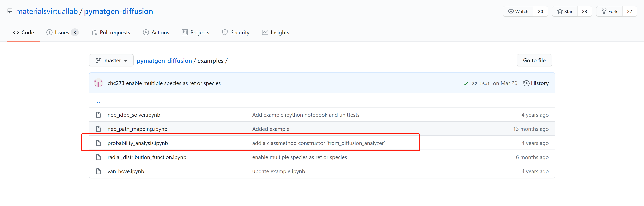Open probability_analysis.ipynb file
The image size is (644, 206).
(x=137, y=143)
